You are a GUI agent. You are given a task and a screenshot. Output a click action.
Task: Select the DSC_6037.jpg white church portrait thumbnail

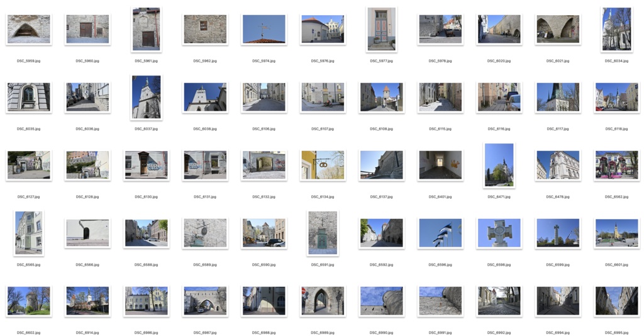[146, 98]
